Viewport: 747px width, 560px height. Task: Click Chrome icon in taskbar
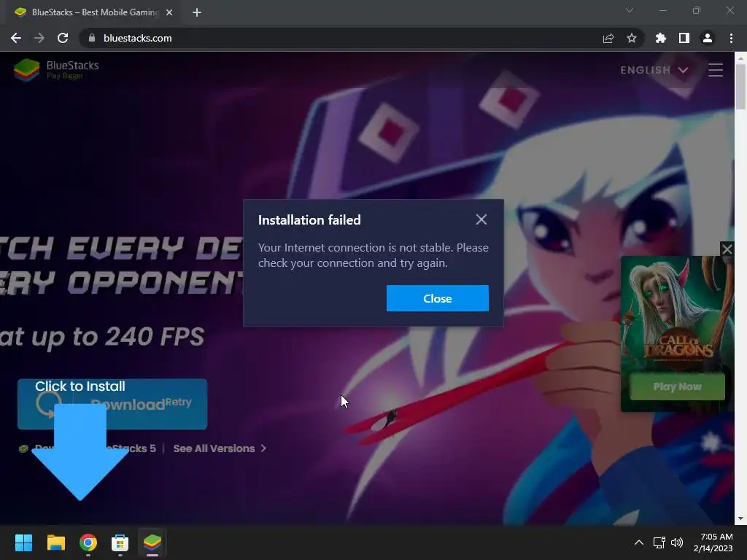click(x=88, y=542)
